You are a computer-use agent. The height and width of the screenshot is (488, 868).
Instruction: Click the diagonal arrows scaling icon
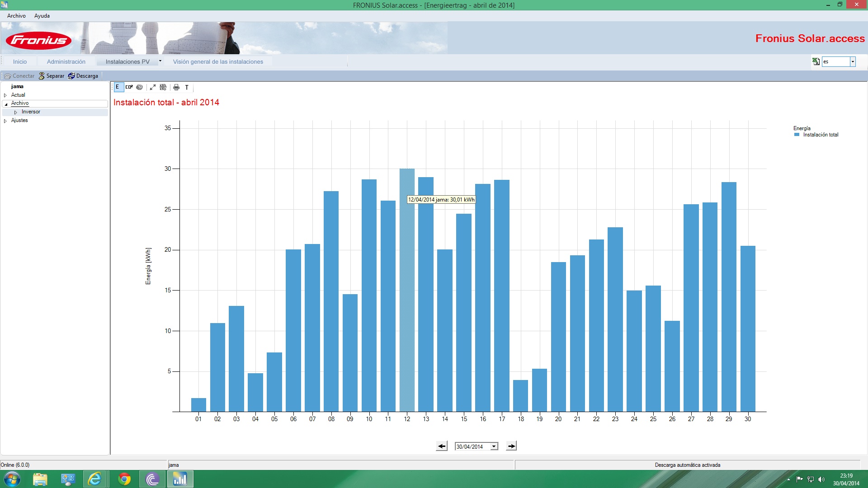point(153,87)
